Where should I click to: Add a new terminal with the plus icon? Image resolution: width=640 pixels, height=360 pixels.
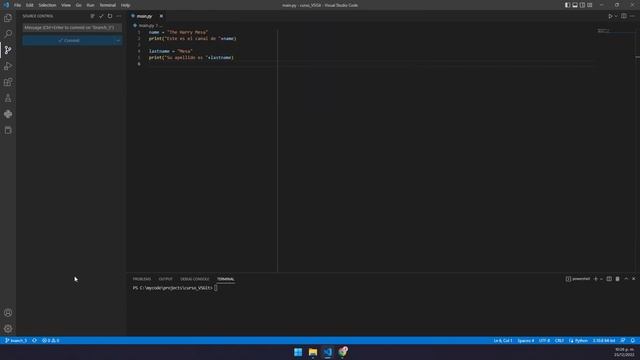[596, 279]
